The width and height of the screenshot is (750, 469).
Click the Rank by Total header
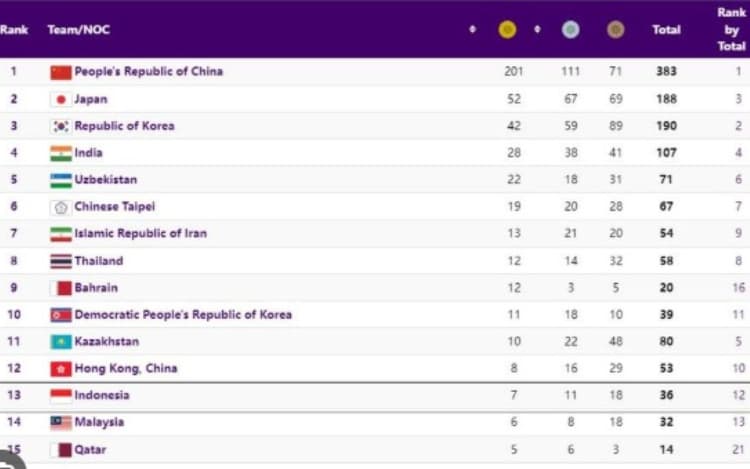click(731, 29)
